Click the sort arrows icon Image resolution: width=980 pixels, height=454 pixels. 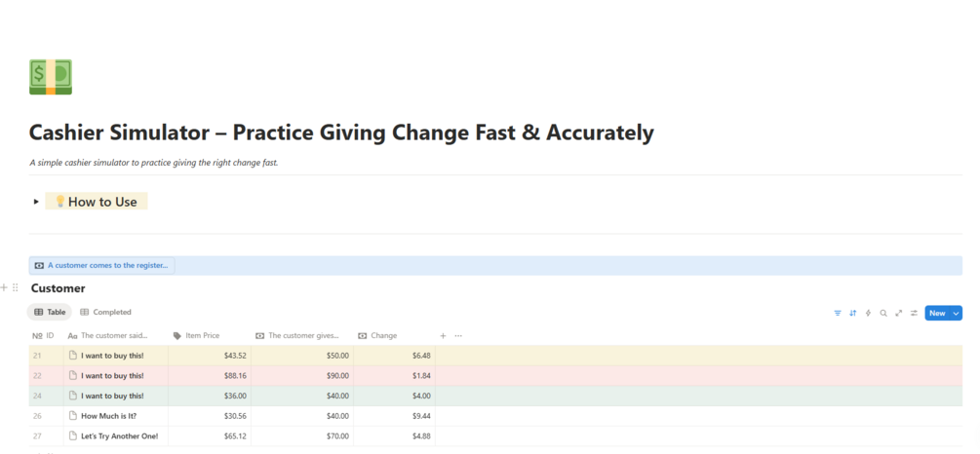tap(852, 313)
